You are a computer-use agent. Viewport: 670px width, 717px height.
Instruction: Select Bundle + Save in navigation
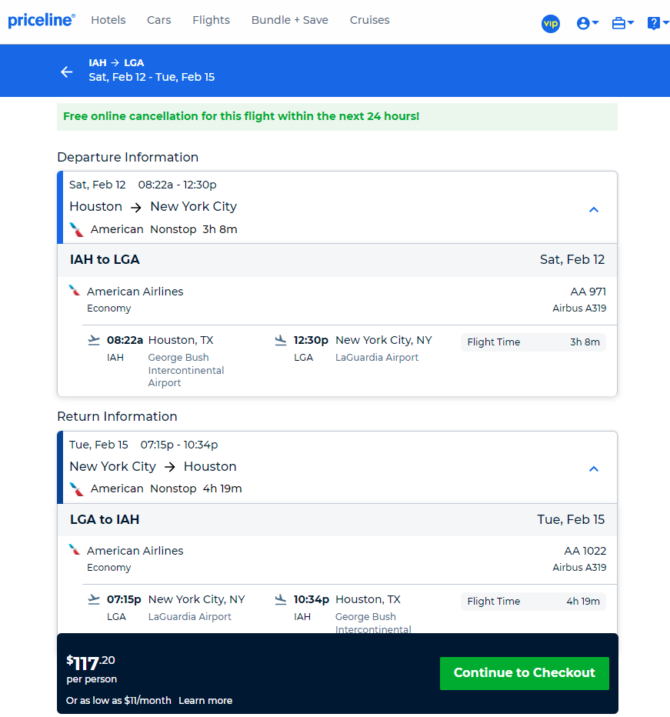click(x=289, y=20)
